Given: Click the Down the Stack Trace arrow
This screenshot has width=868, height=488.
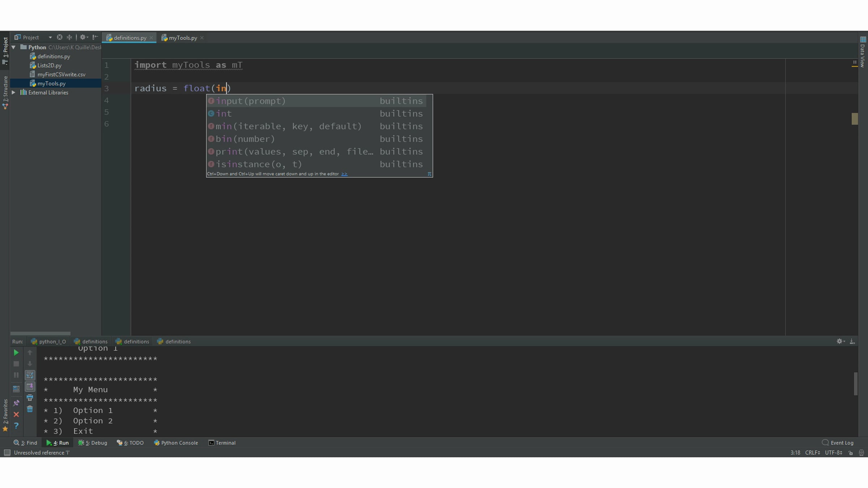Looking at the screenshot, I should [x=30, y=364].
